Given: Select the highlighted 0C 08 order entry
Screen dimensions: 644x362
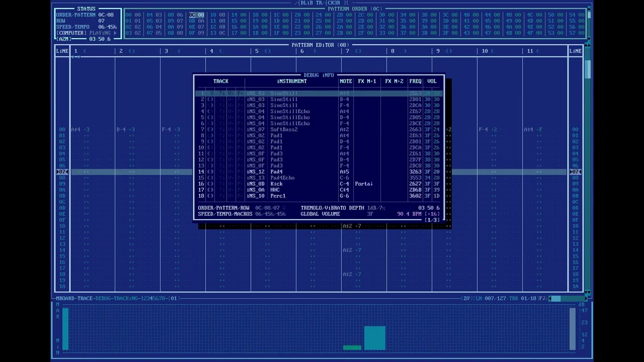Looking at the screenshot, I should coord(197,15).
